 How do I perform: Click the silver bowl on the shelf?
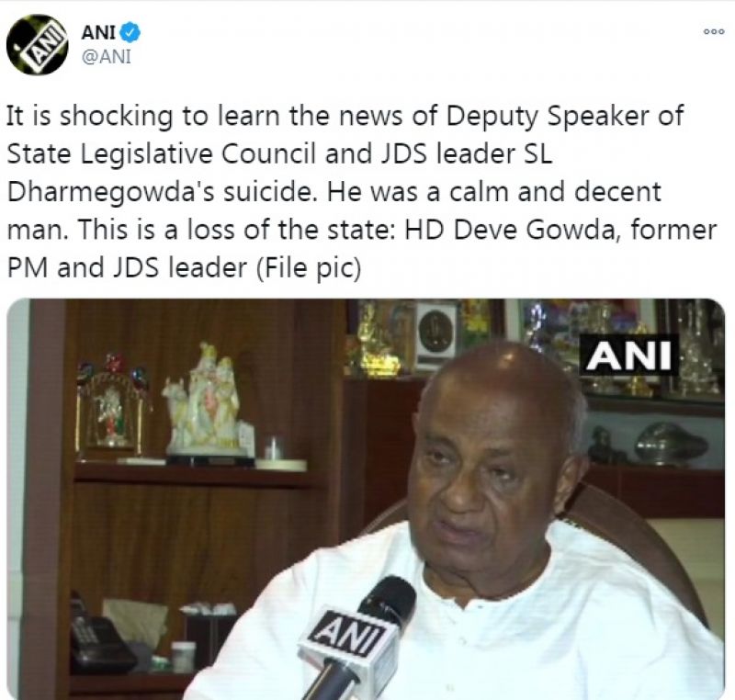coord(671,444)
